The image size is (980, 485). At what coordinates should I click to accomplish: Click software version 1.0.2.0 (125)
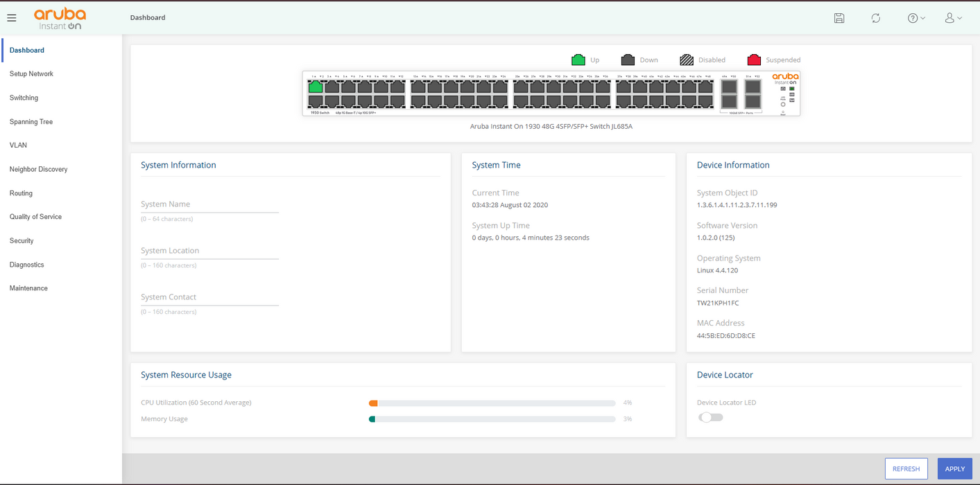(716, 238)
